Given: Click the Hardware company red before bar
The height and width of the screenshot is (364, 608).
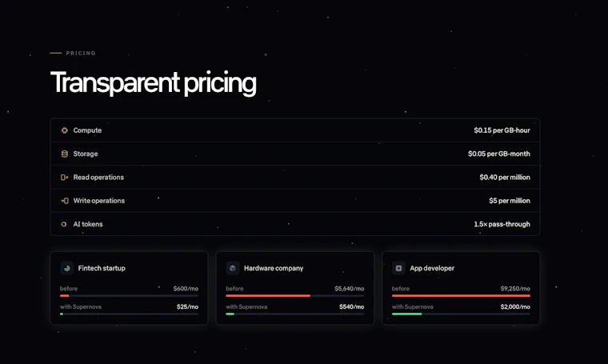Looking at the screenshot, I should pyautogui.click(x=268, y=296).
